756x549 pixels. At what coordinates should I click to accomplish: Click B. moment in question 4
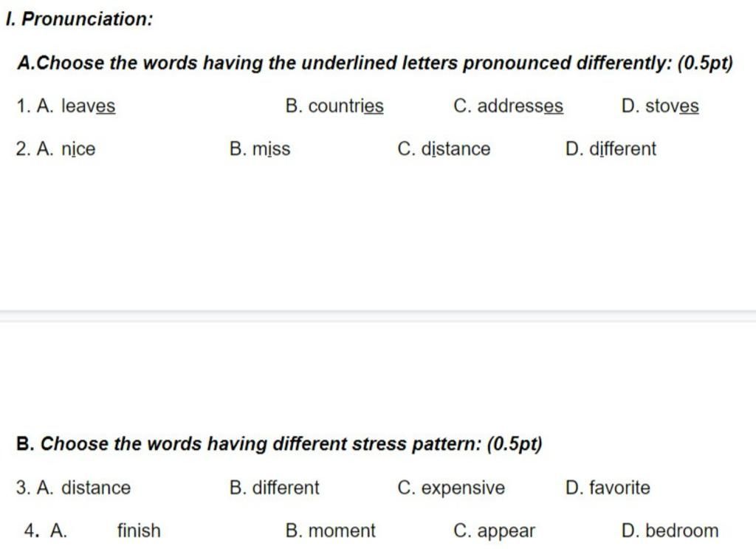330,531
